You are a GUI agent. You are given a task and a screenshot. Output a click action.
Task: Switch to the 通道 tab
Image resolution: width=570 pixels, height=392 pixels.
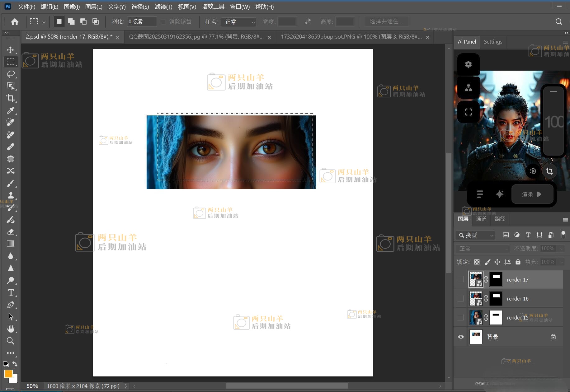tap(481, 219)
